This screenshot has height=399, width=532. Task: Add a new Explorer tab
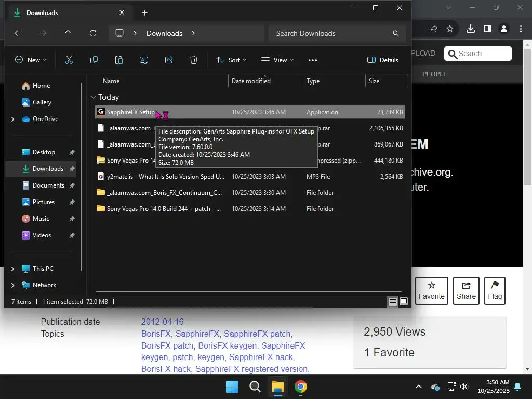coord(144,12)
